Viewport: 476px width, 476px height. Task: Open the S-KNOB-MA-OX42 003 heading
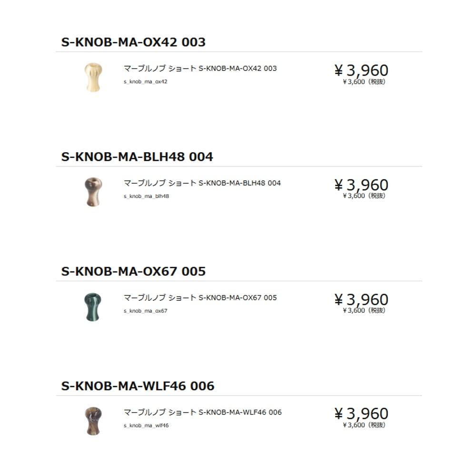(x=133, y=42)
